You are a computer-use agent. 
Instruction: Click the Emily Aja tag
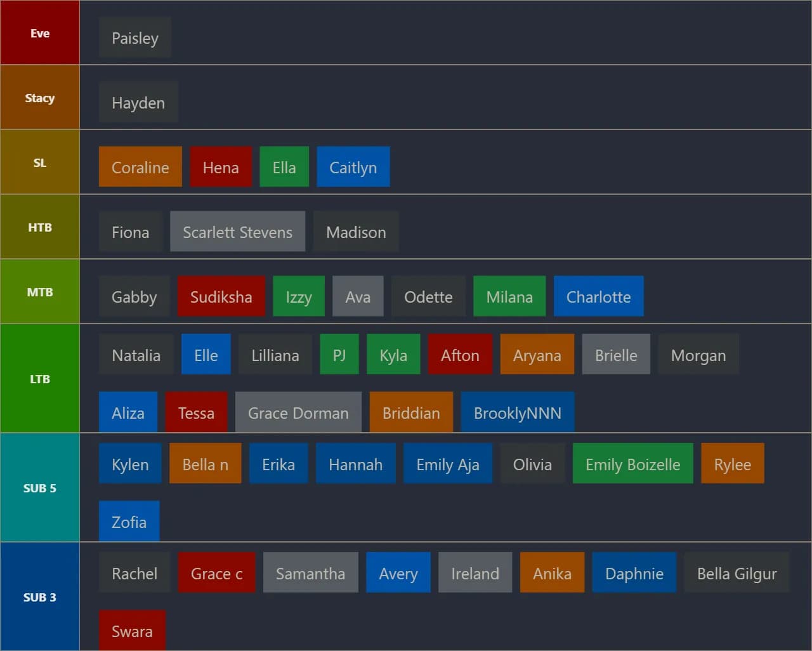click(x=447, y=464)
